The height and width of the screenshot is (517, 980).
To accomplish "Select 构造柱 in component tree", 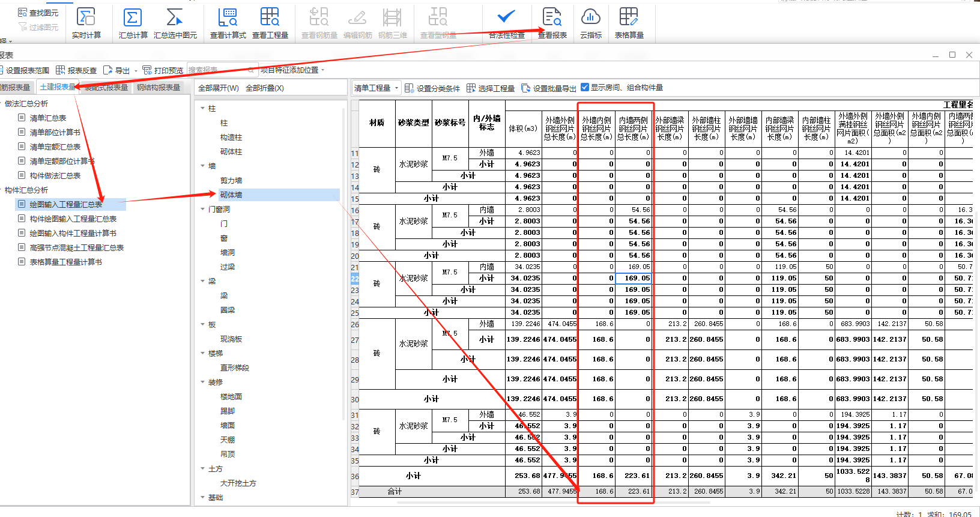I will pyautogui.click(x=231, y=138).
